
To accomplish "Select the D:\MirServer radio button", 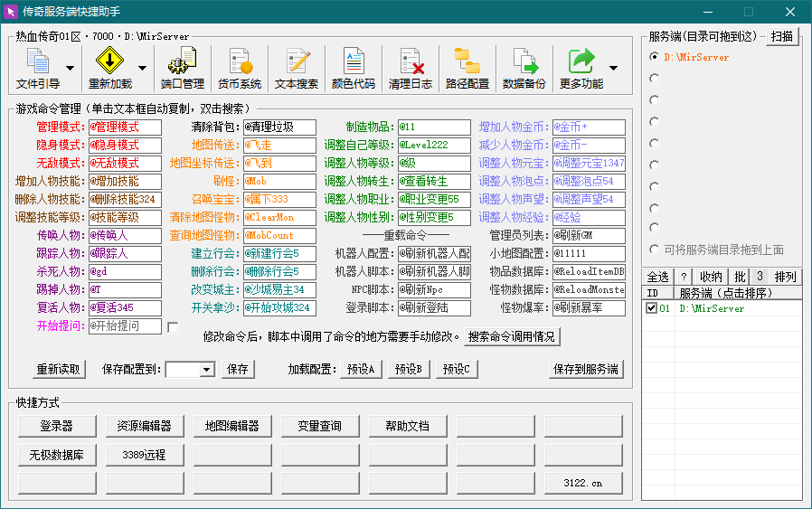I will 654,57.
